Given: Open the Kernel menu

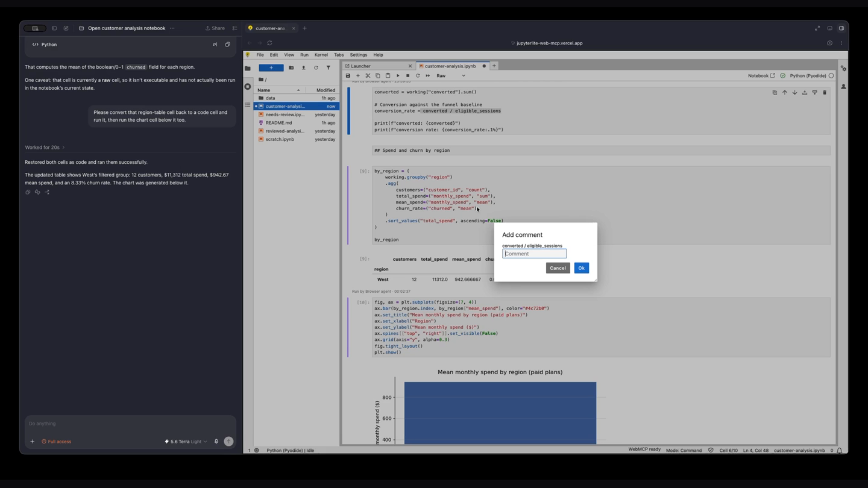Looking at the screenshot, I should (x=321, y=55).
